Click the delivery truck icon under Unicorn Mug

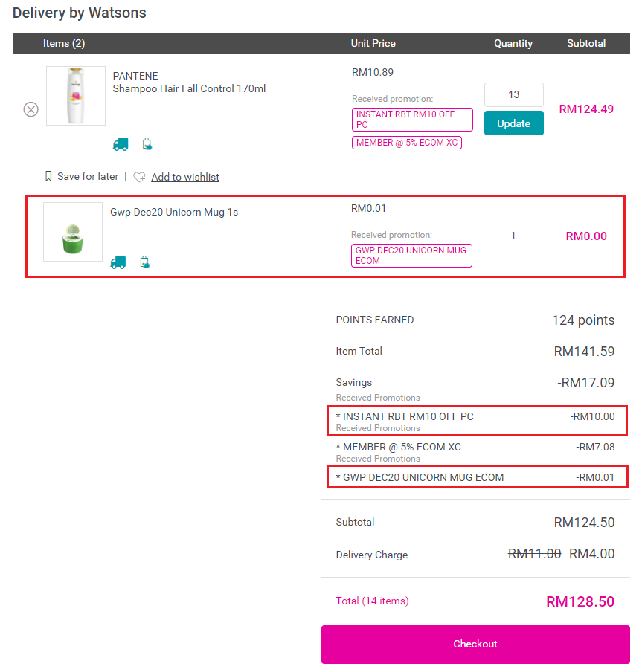(x=118, y=262)
